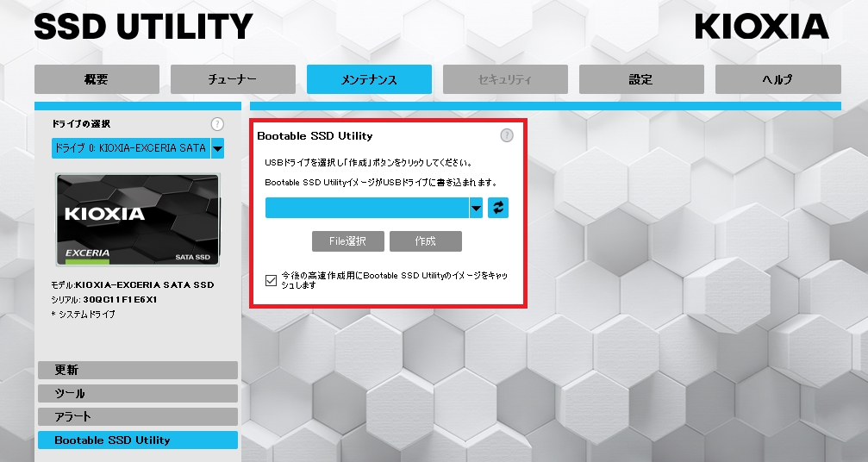This screenshot has width=868, height=462.
Task: Click the SSD UTILITY title
Action: coord(143,27)
